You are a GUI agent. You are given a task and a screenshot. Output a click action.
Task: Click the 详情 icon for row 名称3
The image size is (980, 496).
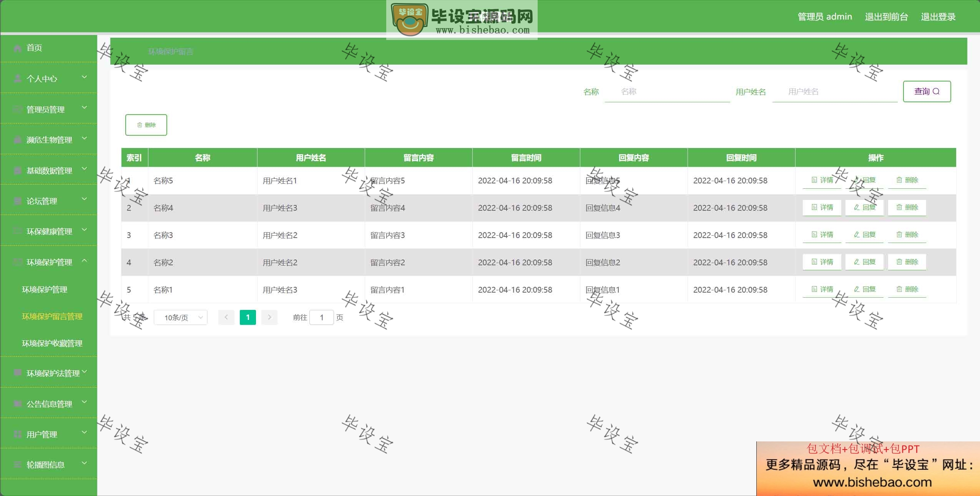pyautogui.click(x=814, y=235)
